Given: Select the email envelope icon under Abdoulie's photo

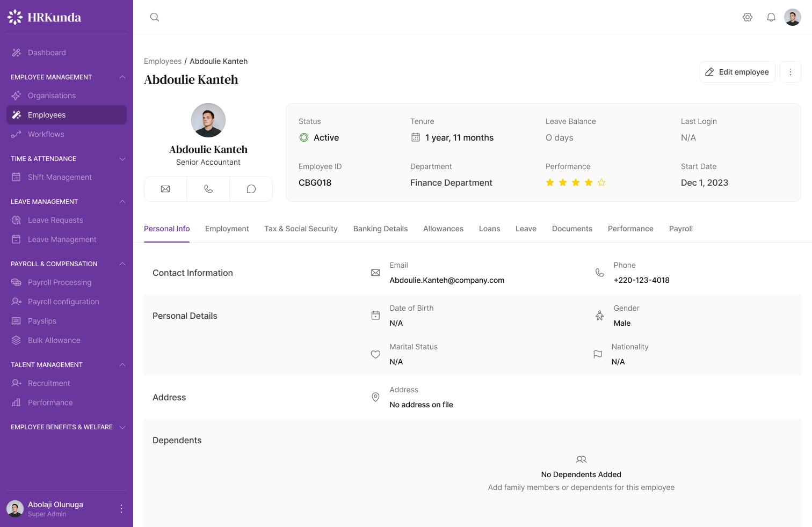Looking at the screenshot, I should click(165, 188).
